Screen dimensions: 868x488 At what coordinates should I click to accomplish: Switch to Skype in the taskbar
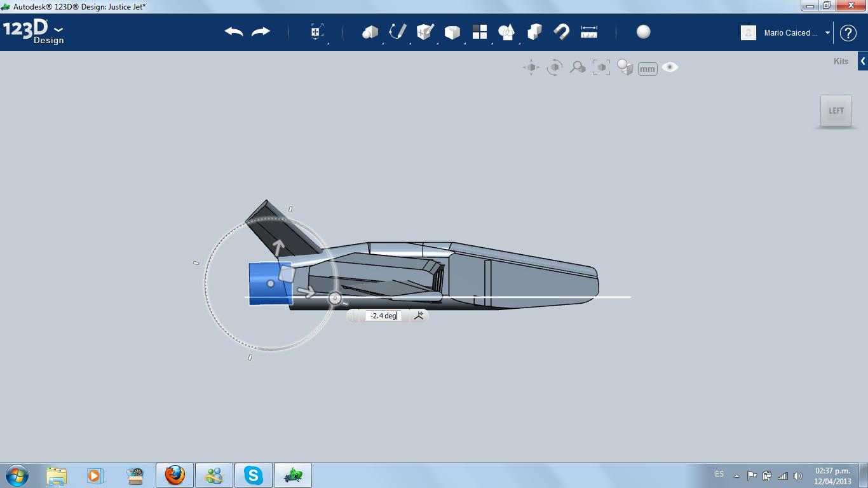(254, 475)
